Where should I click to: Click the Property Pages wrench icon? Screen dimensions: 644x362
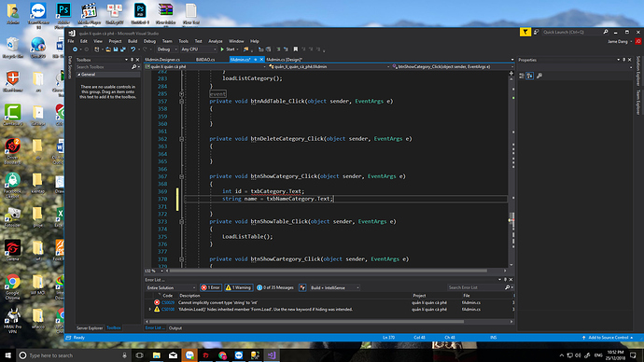(x=539, y=76)
